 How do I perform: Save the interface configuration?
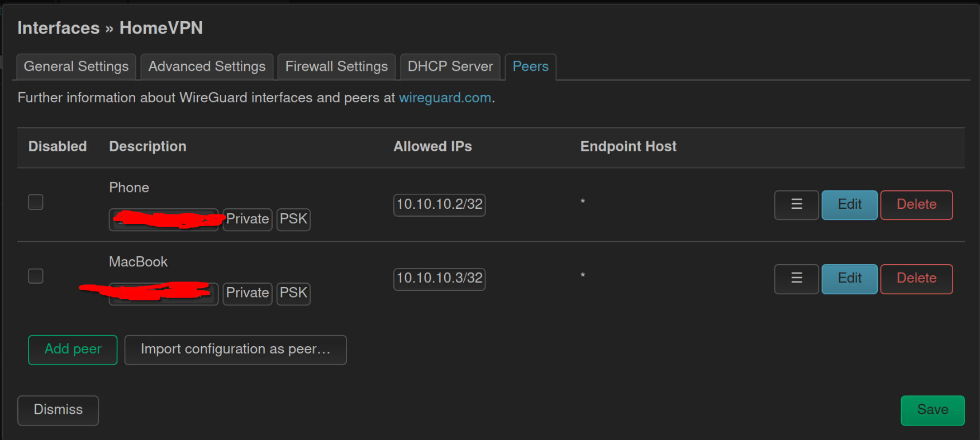(933, 410)
